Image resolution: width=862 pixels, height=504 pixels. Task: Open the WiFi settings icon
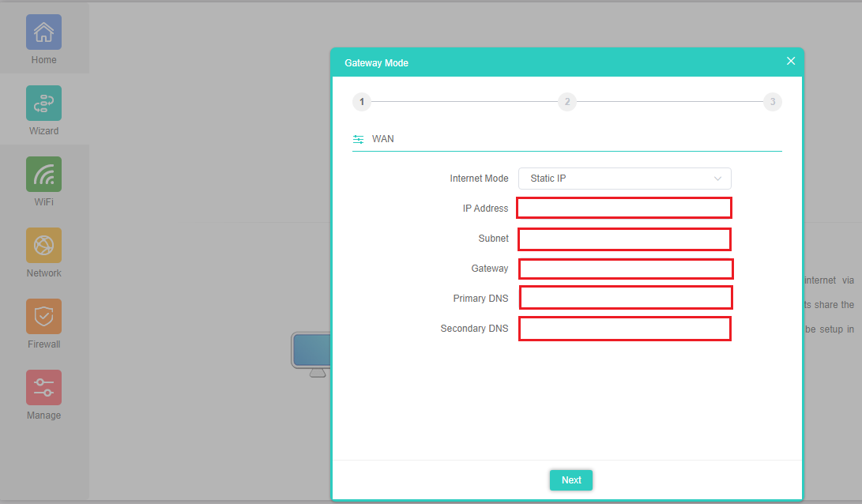tap(43, 175)
